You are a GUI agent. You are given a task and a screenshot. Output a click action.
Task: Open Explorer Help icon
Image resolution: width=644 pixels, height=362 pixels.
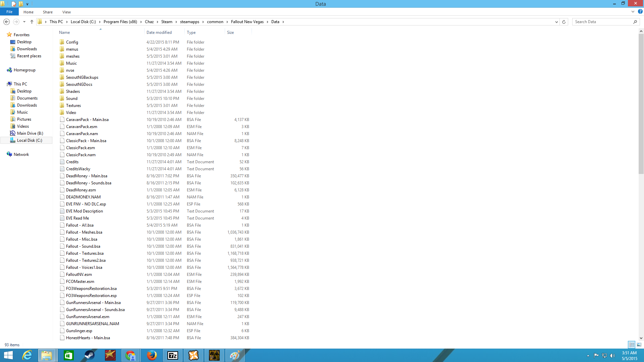point(640,12)
